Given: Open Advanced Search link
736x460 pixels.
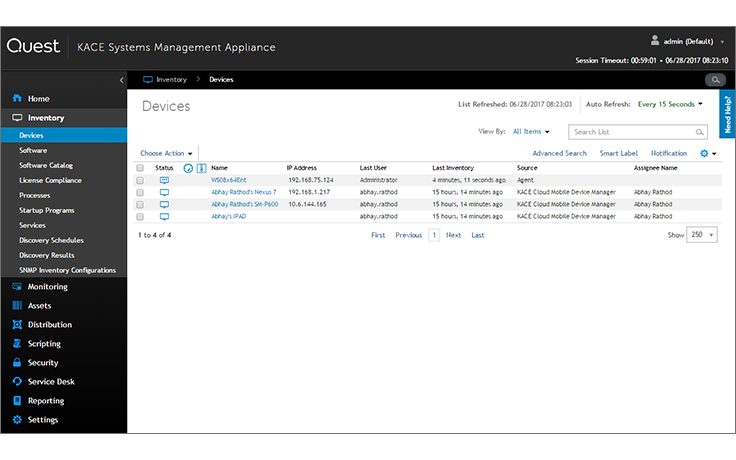Looking at the screenshot, I should click(560, 153).
